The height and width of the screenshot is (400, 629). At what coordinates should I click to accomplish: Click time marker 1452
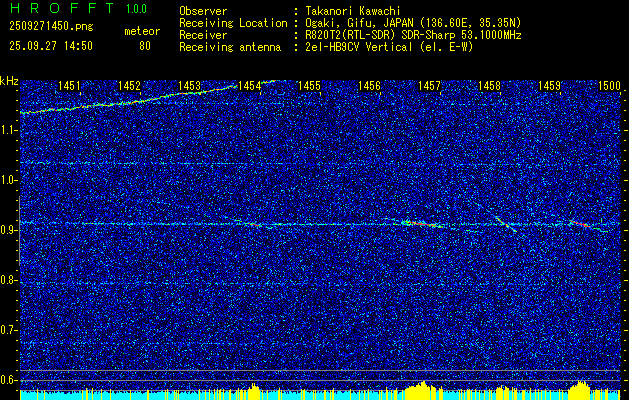129,85
